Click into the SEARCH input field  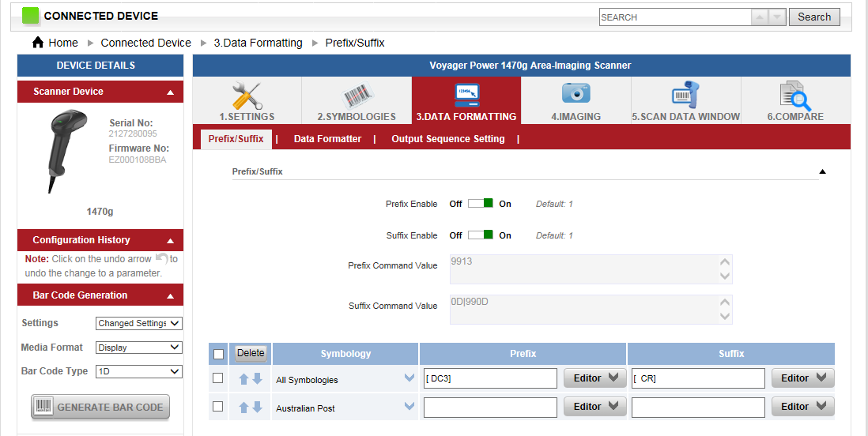[x=675, y=17]
